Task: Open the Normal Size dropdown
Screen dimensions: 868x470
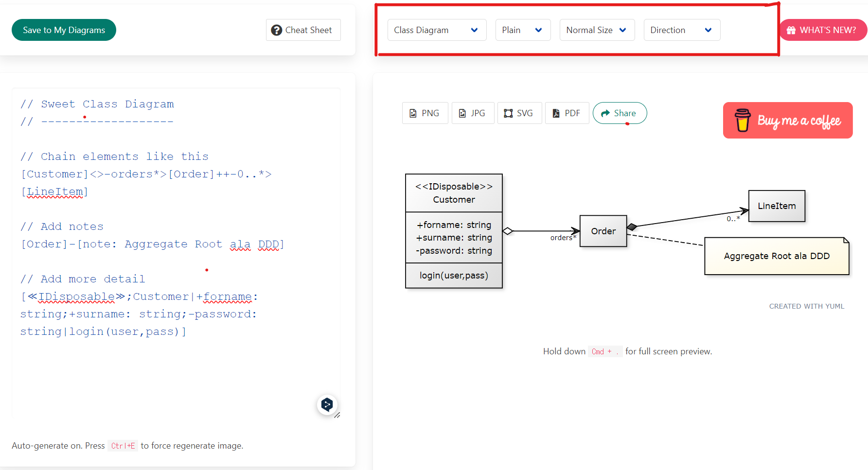Action: (x=597, y=30)
